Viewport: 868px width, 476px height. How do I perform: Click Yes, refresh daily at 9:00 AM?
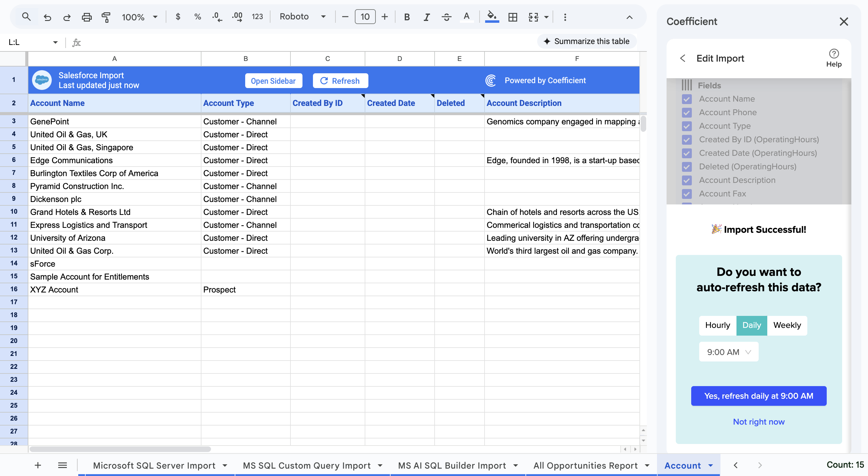pyautogui.click(x=758, y=396)
